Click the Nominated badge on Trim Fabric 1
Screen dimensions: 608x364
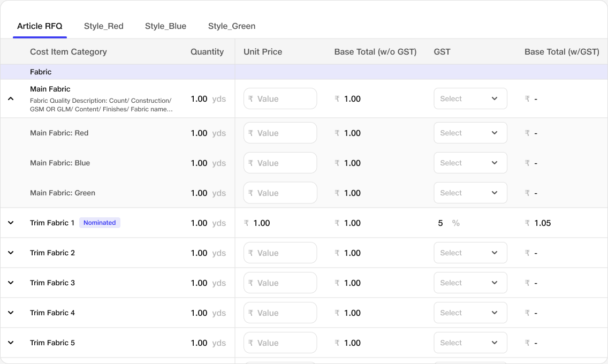pyautogui.click(x=100, y=223)
